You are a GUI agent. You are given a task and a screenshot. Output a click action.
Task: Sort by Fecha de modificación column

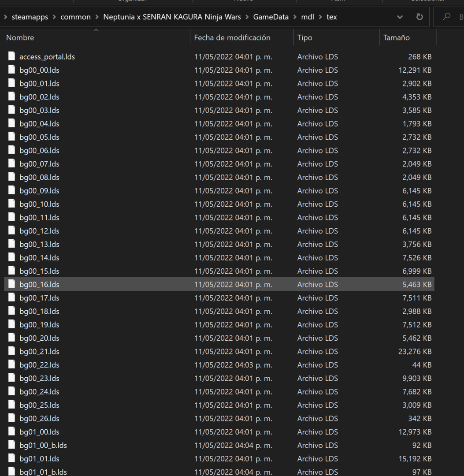click(232, 37)
